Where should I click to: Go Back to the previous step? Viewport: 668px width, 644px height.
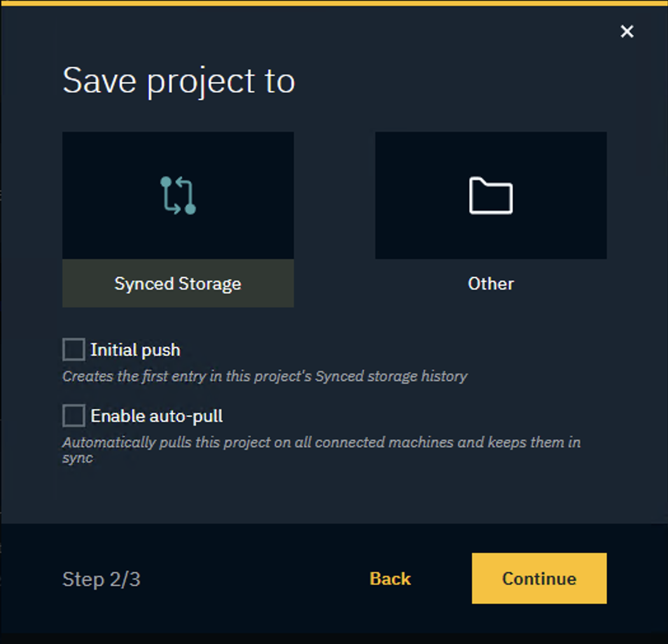pos(389,578)
